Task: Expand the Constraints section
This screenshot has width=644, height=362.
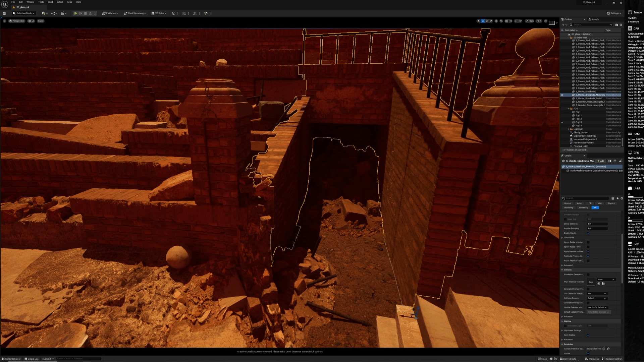Action: [x=562, y=238]
